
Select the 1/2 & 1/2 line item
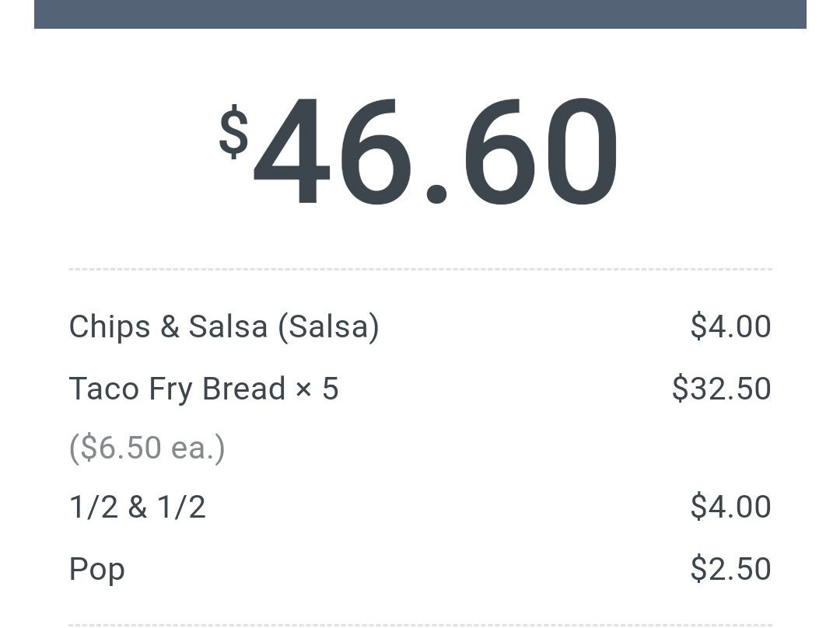coord(138,507)
